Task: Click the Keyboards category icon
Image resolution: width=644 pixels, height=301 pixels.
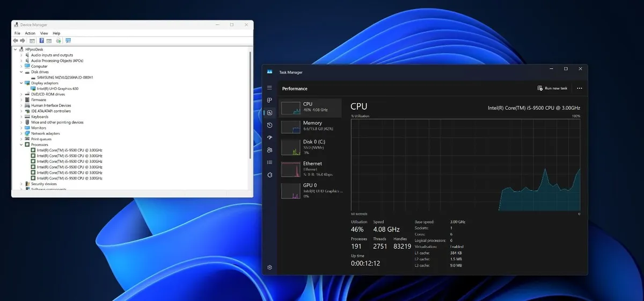Action: click(27, 117)
